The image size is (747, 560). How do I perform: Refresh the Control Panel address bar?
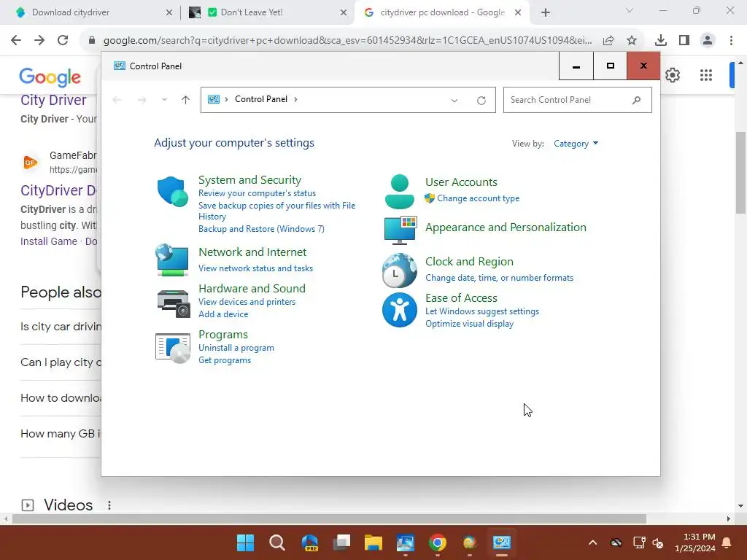point(481,101)
